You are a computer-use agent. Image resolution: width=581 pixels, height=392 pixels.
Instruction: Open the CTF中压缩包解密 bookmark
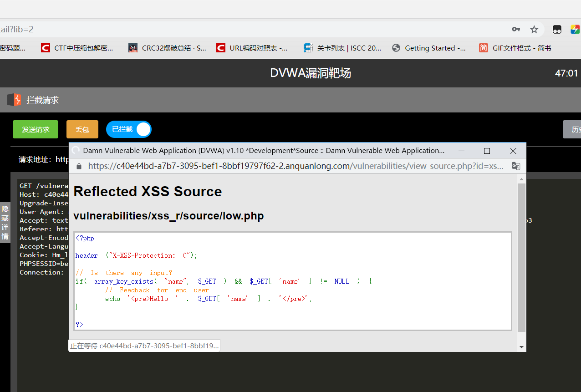click(x=77, y=48)
